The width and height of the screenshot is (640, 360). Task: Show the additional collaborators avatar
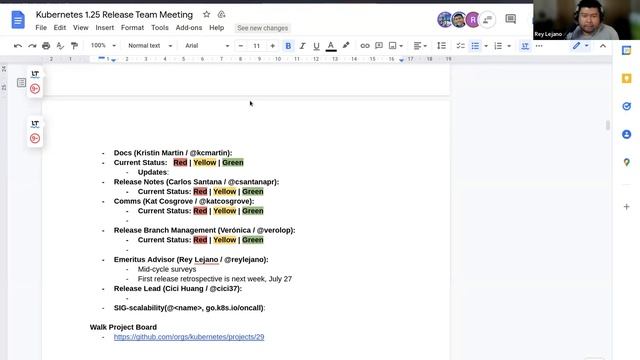[487, 20]
